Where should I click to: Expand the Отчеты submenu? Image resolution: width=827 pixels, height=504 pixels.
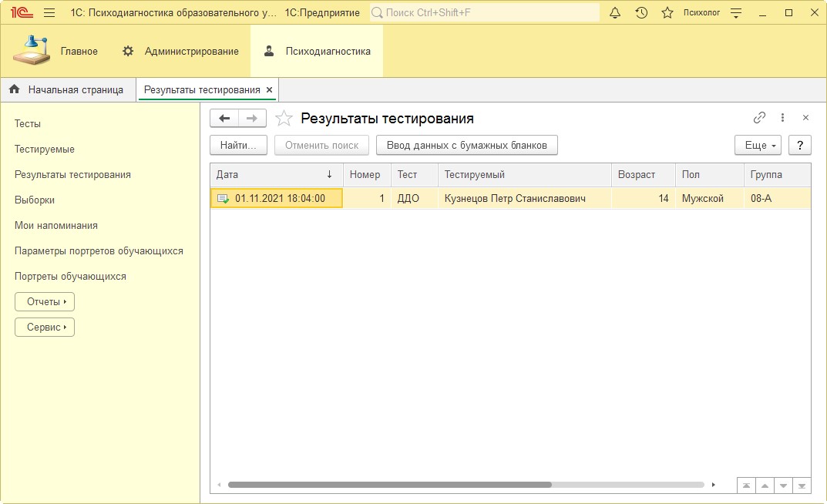(x=45, y=301)
